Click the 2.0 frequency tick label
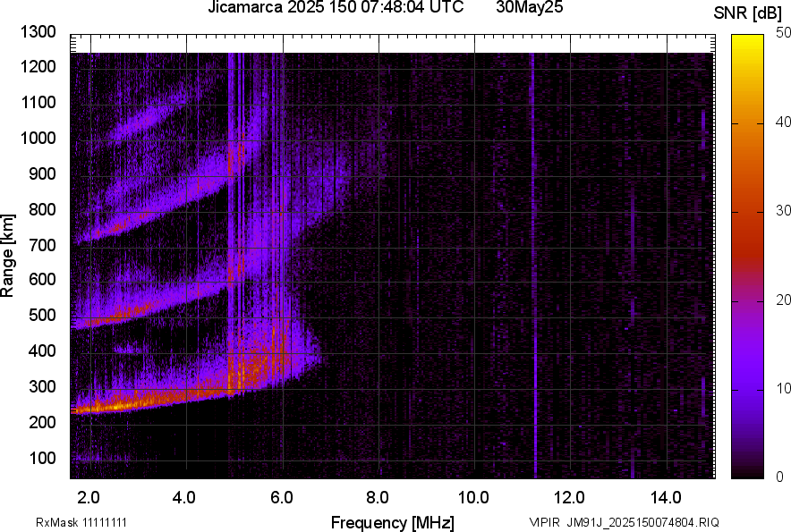 89,498
